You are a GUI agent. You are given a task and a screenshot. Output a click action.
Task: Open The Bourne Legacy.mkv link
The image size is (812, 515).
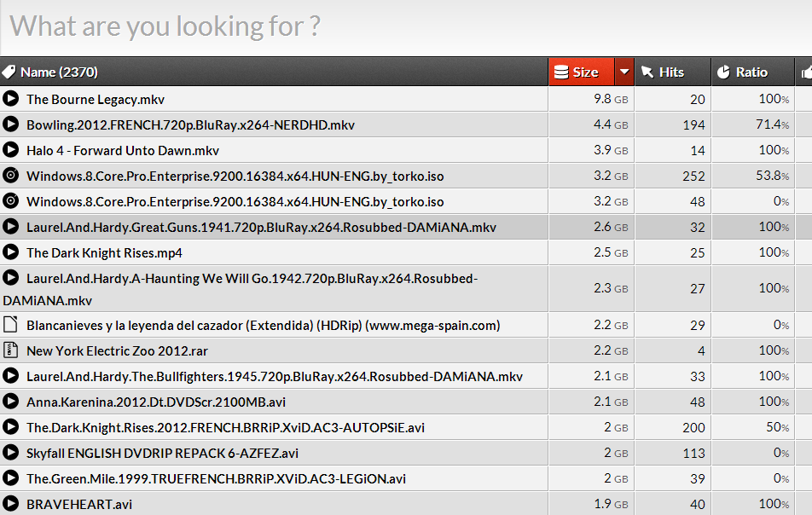tap(96, 100)
